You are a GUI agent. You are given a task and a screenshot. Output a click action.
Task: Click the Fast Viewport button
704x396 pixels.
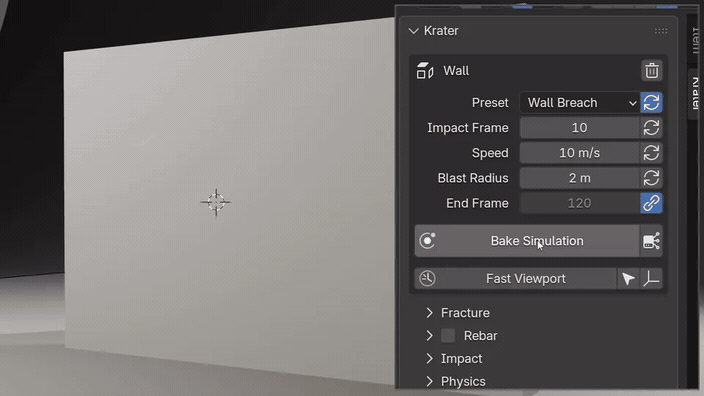click(x=515, y=279)
